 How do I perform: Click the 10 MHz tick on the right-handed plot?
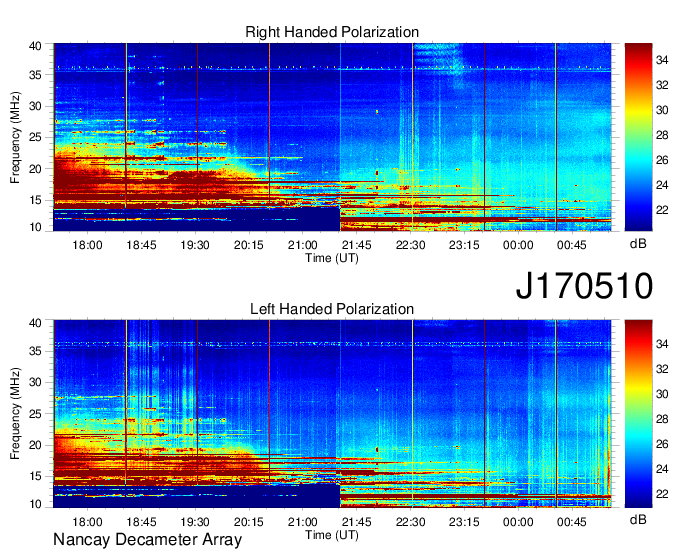pyautogui.click(x=35, y=227)
